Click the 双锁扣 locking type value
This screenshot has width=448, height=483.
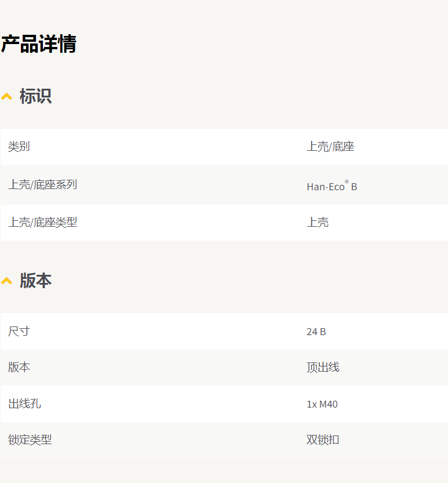[323, 440]
